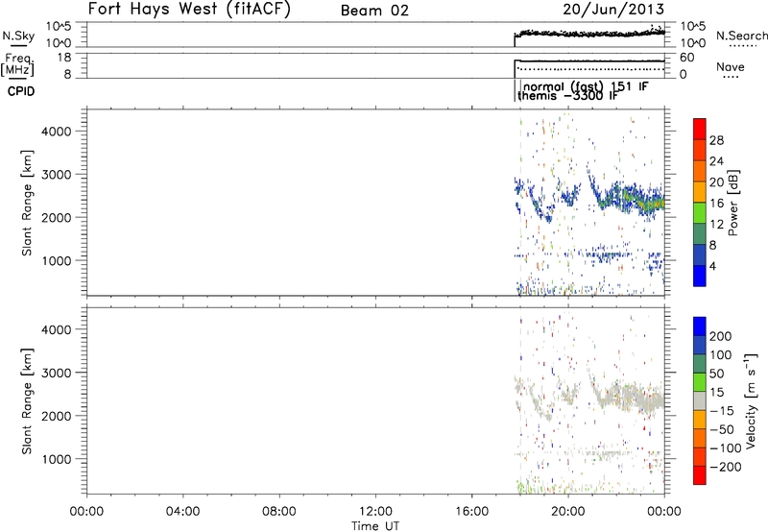Select the 'Power [dB]' colorbar title
Screen dimensions: 768x532
pyautogui.click(x=733, y=203)
